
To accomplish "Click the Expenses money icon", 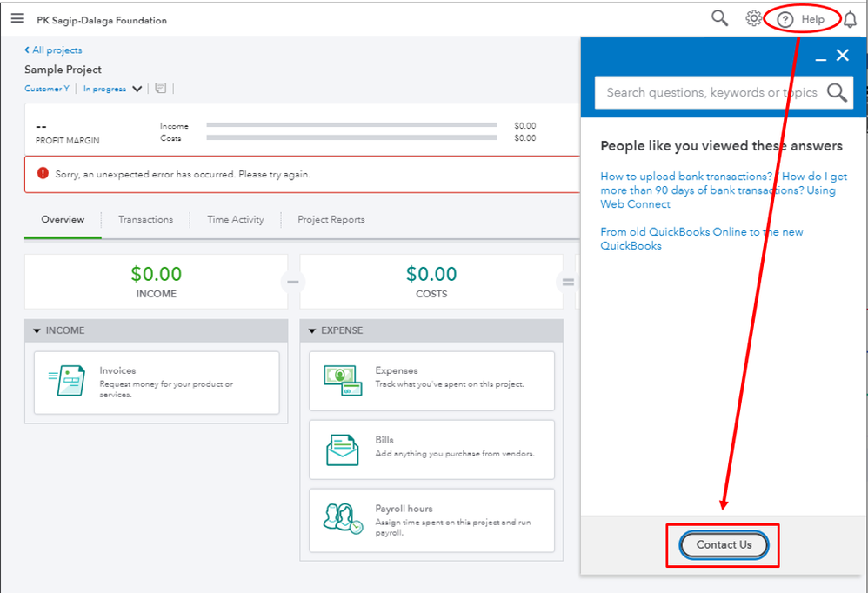I will click(343, 380).
